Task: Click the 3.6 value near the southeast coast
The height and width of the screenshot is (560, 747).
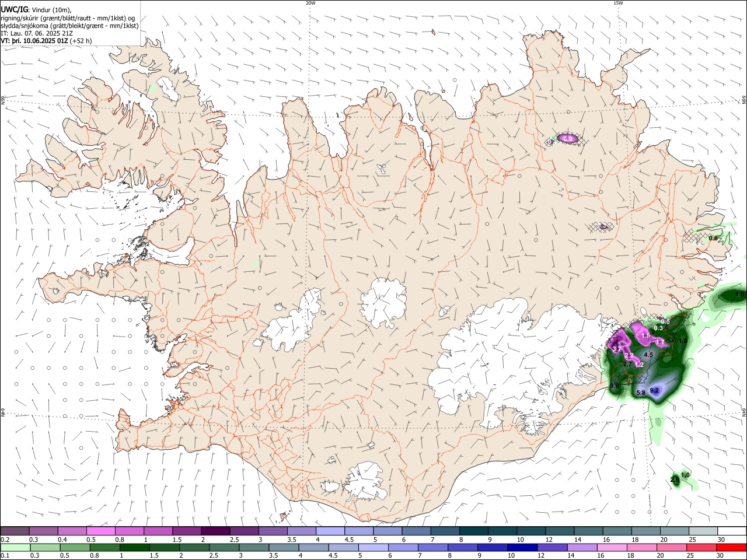Action: pyautogui.click(x=614, y=386)
